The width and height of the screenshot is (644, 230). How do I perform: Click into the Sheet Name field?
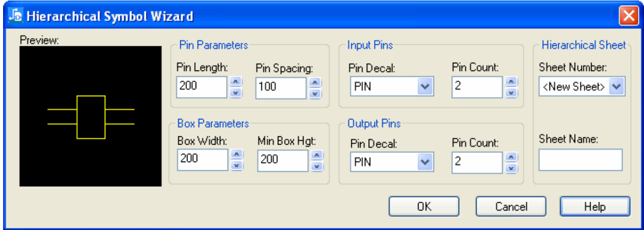[580, 160]
